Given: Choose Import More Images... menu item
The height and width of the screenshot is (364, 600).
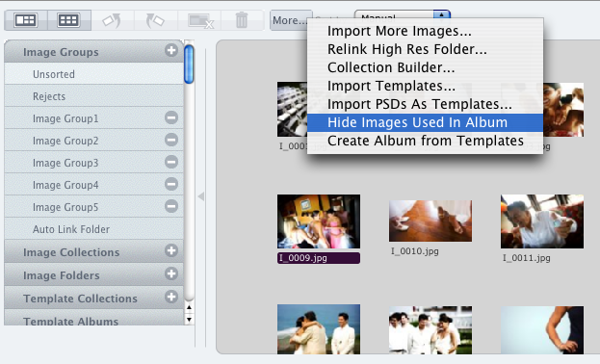Looking at the screenshot, I should 425,31.
